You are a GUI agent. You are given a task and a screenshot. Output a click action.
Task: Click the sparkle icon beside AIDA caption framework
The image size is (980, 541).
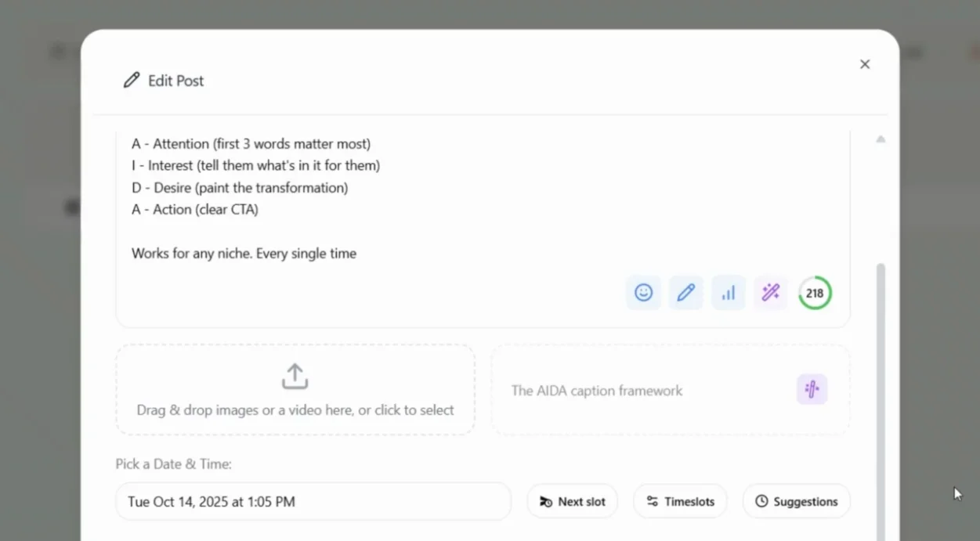click(x=812, y=389)
